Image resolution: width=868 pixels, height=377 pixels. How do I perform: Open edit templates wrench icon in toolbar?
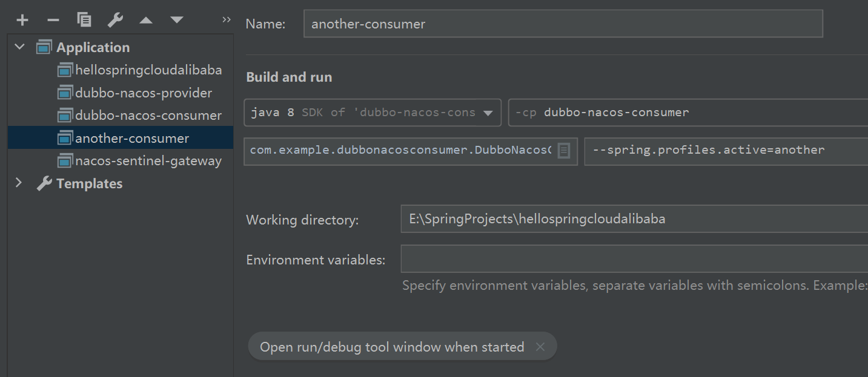coord(115,20)
